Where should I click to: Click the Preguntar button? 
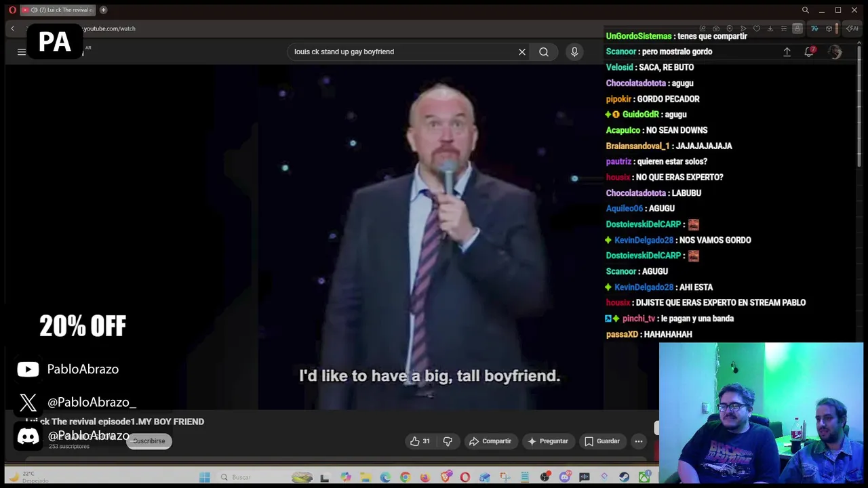[547, 441]
